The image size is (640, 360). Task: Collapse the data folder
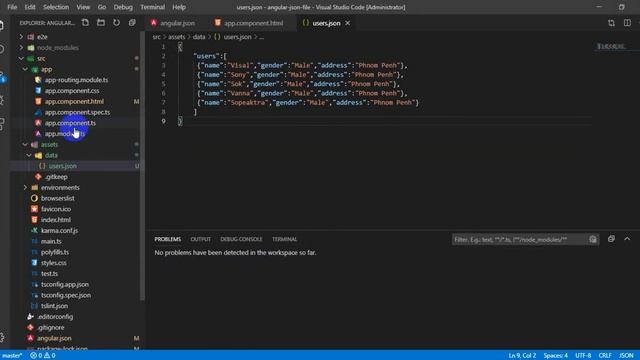pos(29,156)
